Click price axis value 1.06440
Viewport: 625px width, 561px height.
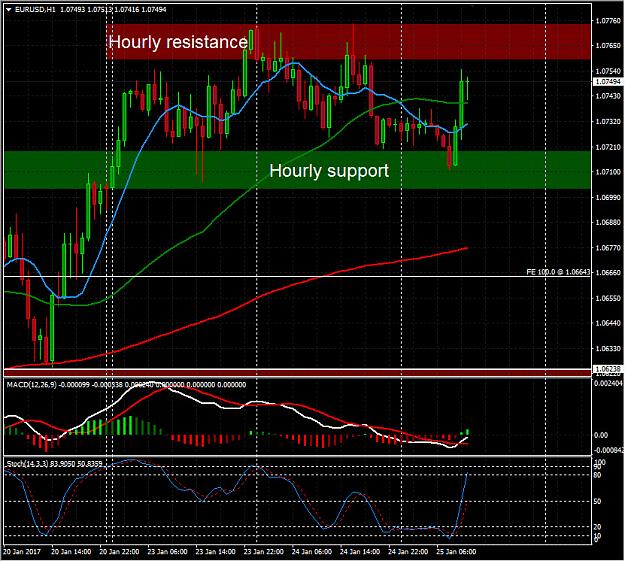tap(608, 323)
